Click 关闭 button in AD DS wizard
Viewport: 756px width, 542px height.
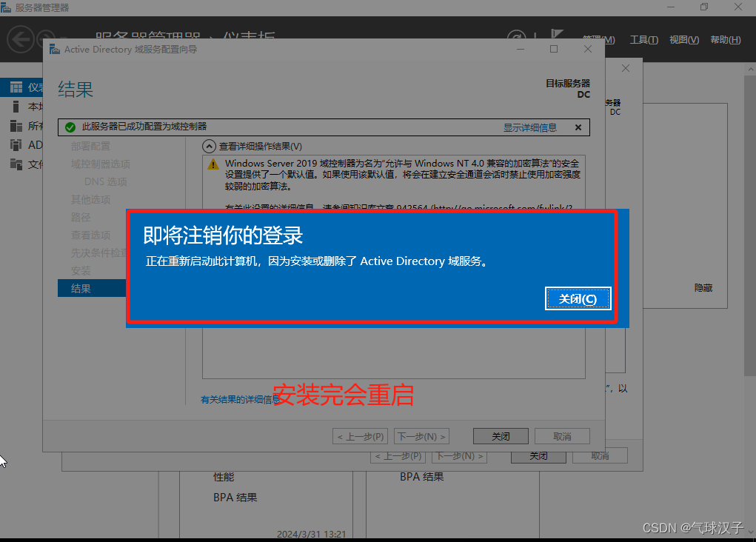coord(501,436)
